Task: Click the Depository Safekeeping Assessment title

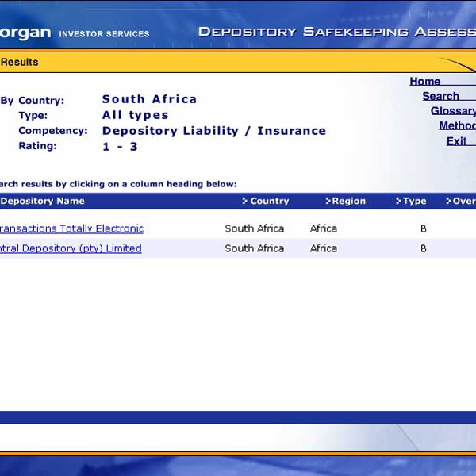Action: 336,32
